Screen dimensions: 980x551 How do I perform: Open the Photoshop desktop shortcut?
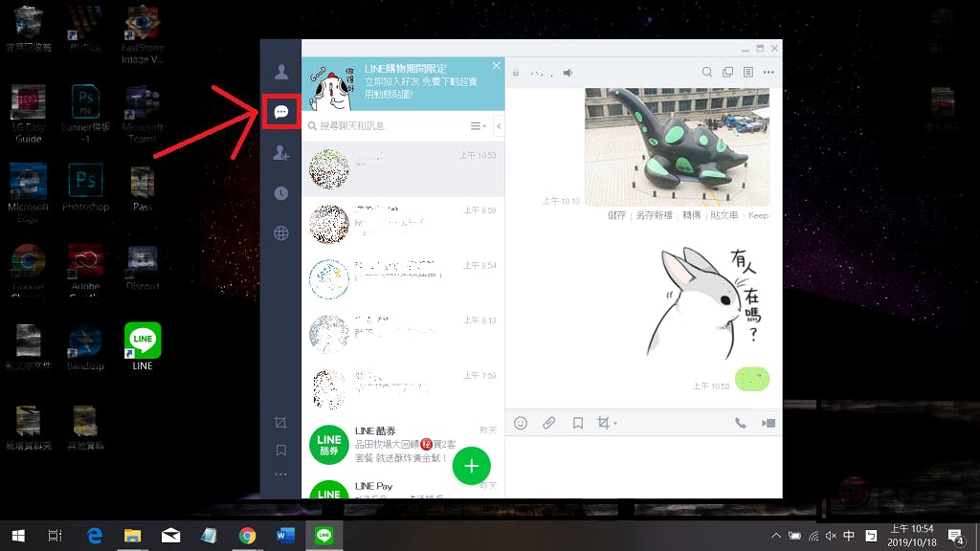[85, 188]
